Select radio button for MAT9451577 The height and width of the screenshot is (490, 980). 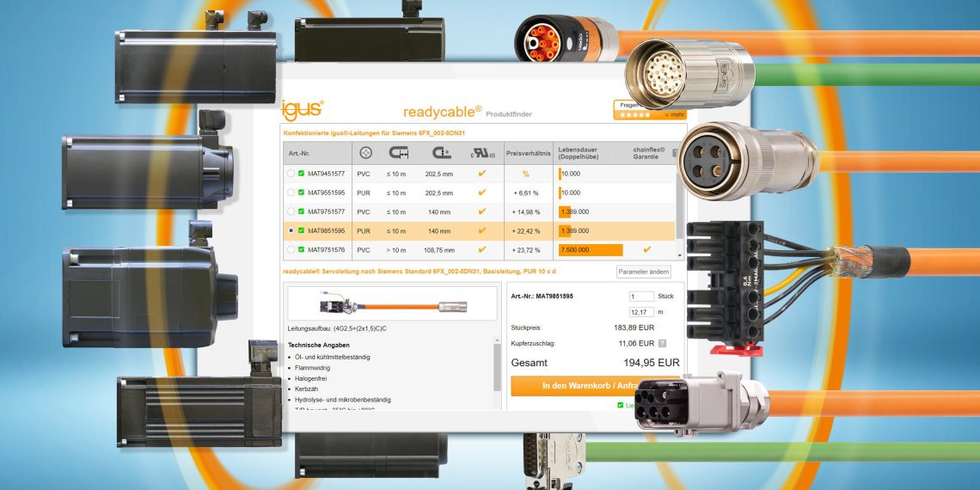click(291, 174)
